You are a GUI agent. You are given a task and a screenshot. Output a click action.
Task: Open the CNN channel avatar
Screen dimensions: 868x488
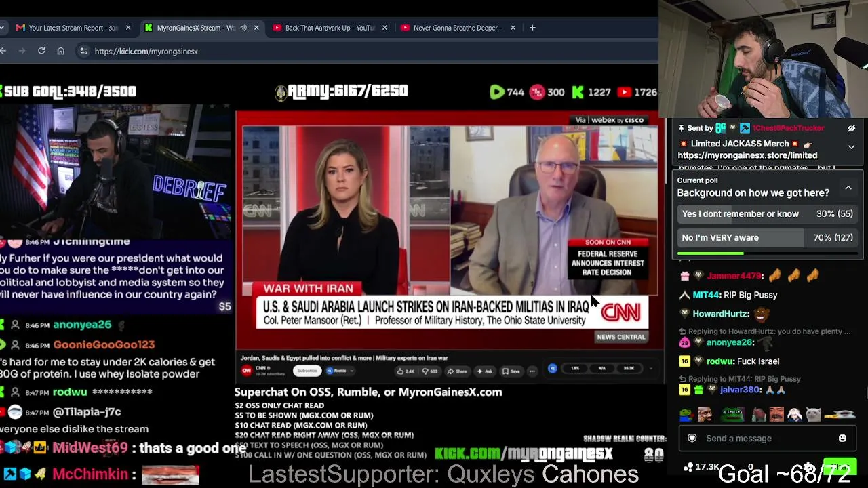(246, 370)
